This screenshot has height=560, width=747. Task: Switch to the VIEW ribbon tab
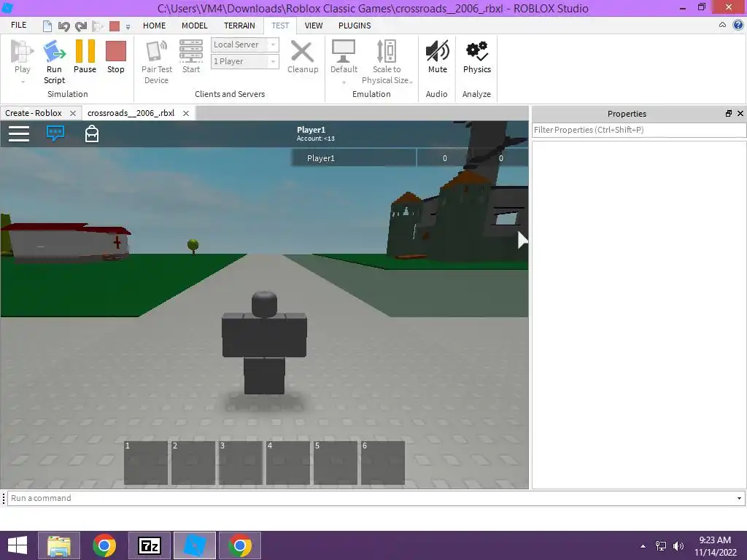(x=314, y=26)
